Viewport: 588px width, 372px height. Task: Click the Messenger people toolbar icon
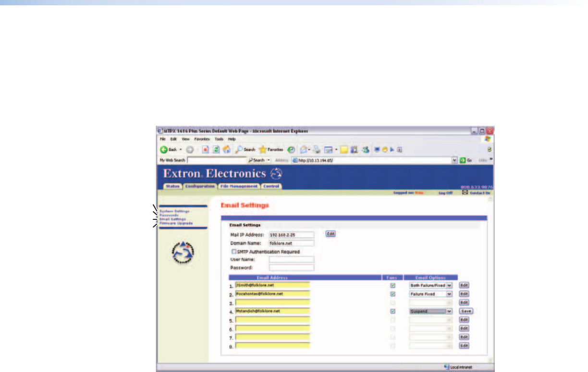click(x=366, y=149)
